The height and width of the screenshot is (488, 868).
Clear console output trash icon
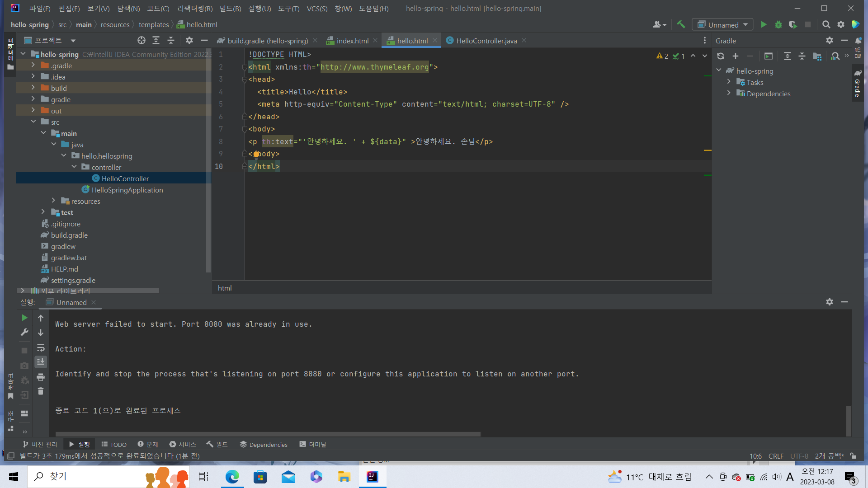41,391
